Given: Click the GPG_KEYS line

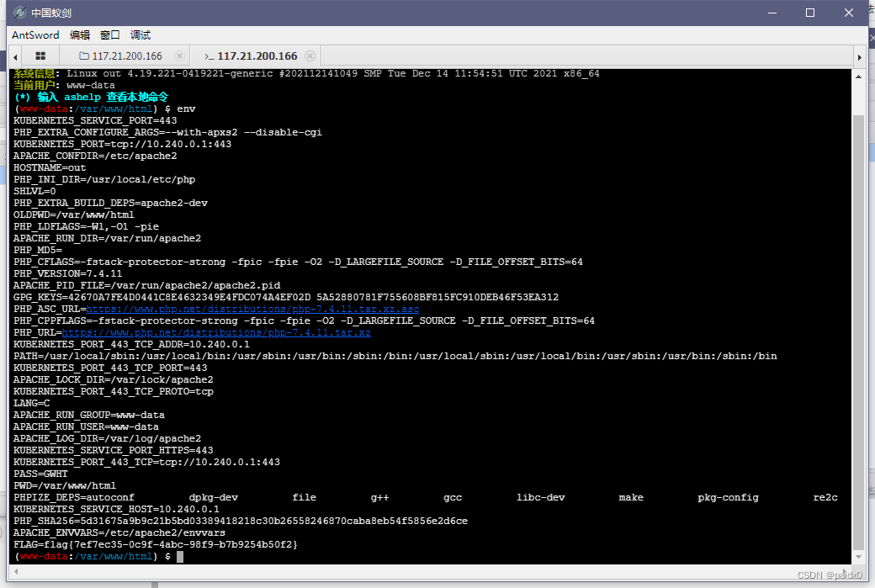Looking at the screenshot, I should [286, 297].
